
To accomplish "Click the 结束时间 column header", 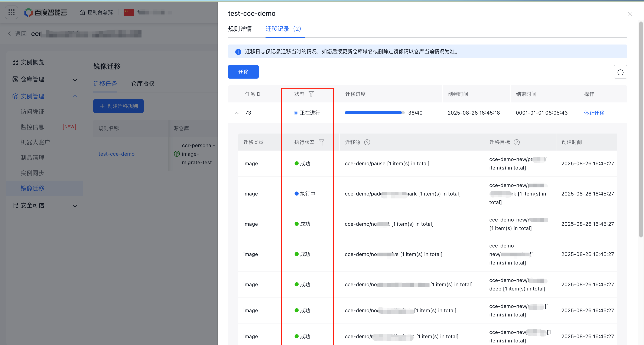I will click(526, 94).
